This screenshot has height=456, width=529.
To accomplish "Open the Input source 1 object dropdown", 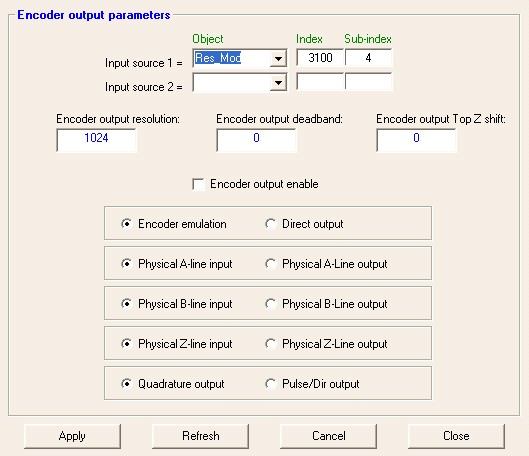I will click(x=278, y=59).
